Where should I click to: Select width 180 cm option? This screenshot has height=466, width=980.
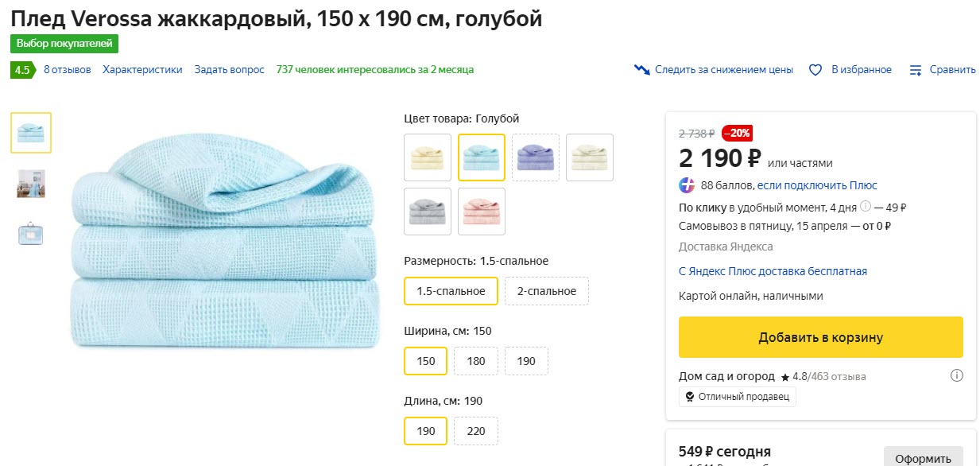point(475,361)
